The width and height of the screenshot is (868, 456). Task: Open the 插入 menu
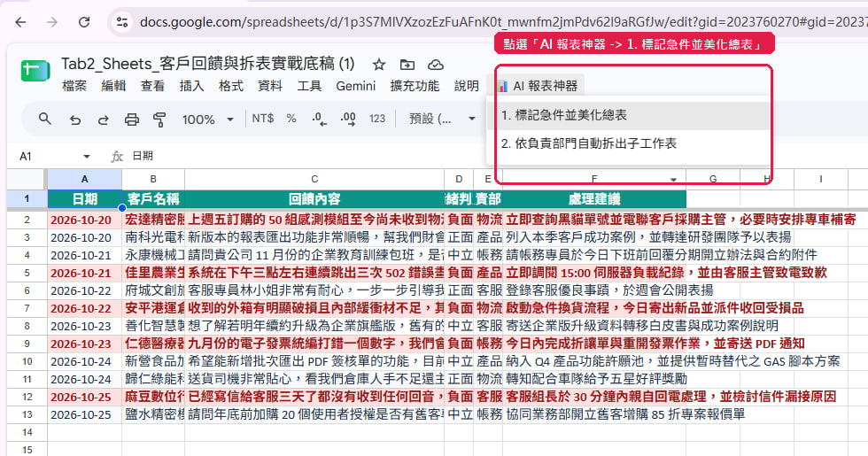pyautogui.click(x=191, y=86)
